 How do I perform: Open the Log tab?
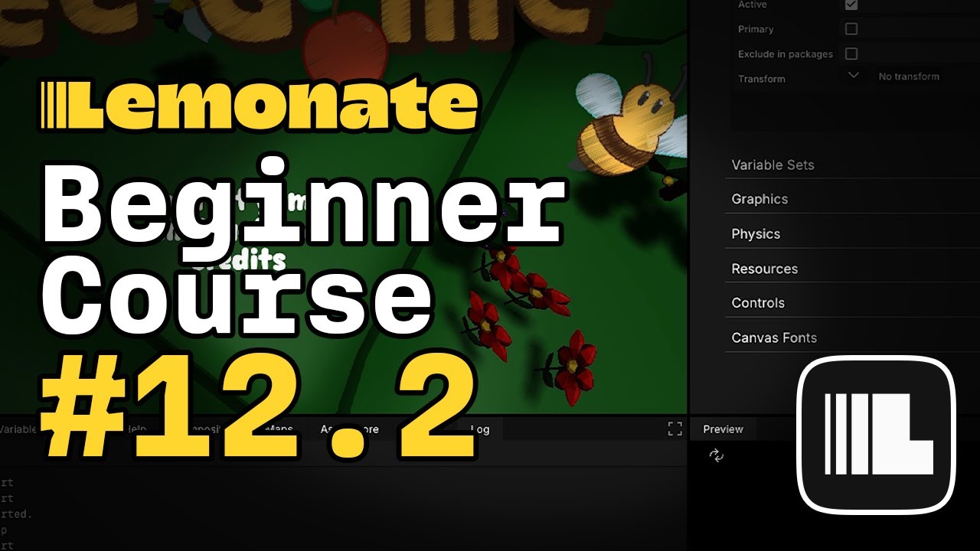pyautogui.click(x=480, y=429)
